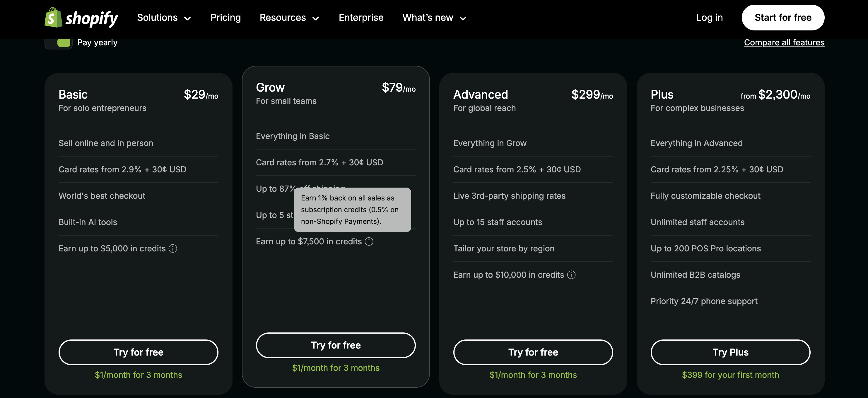This screenshot has height=398, width=868.
Task: Expand the Solutions dropdown menu
Action: click(164, 18)
